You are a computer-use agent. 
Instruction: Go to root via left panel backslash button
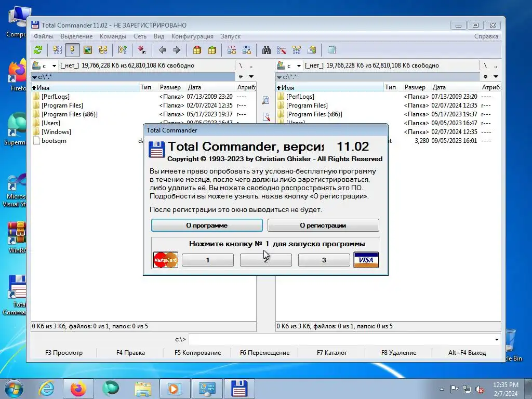click(241, 65)
